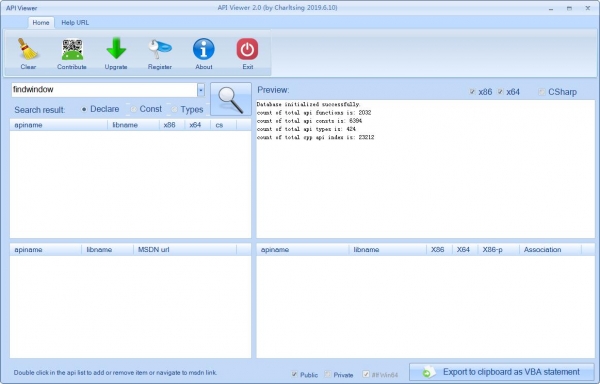Click the export icon beside VBA statement

[429, 372]
